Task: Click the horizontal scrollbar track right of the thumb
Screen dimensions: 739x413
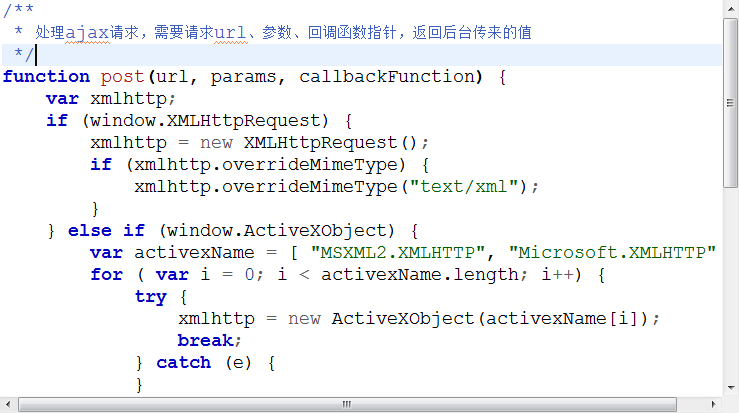Action: click(x=690, y=405)
